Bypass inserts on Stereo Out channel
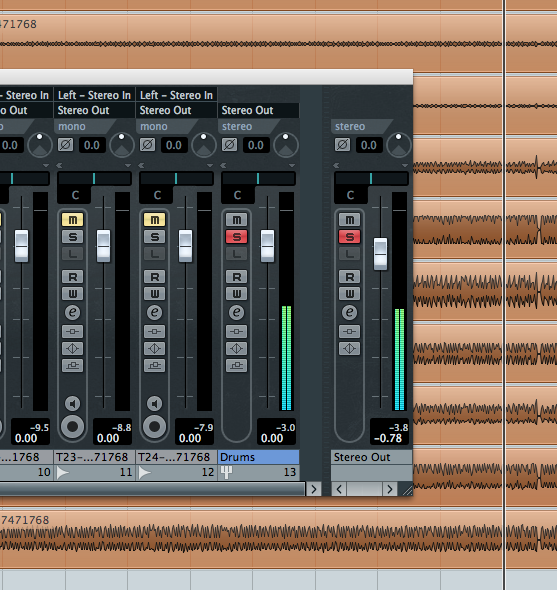 pyautogui.click(x=350, y=331)
